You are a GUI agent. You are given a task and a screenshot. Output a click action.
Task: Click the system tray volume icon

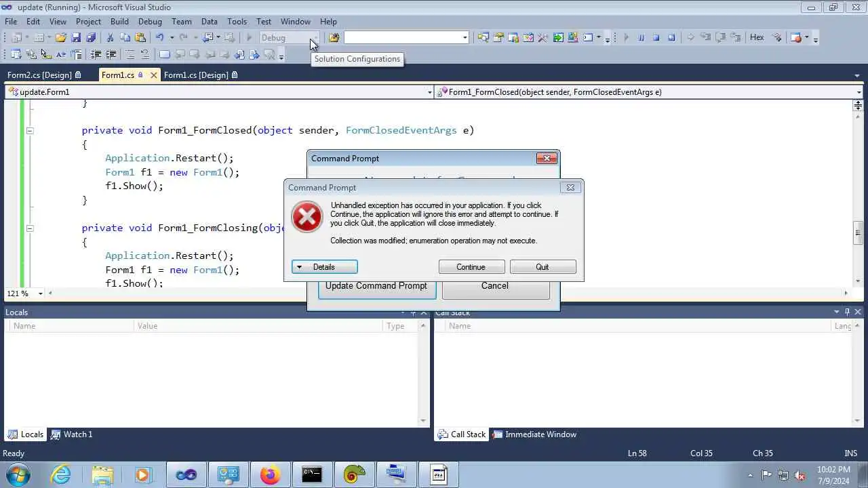click(x=800, y=475)
